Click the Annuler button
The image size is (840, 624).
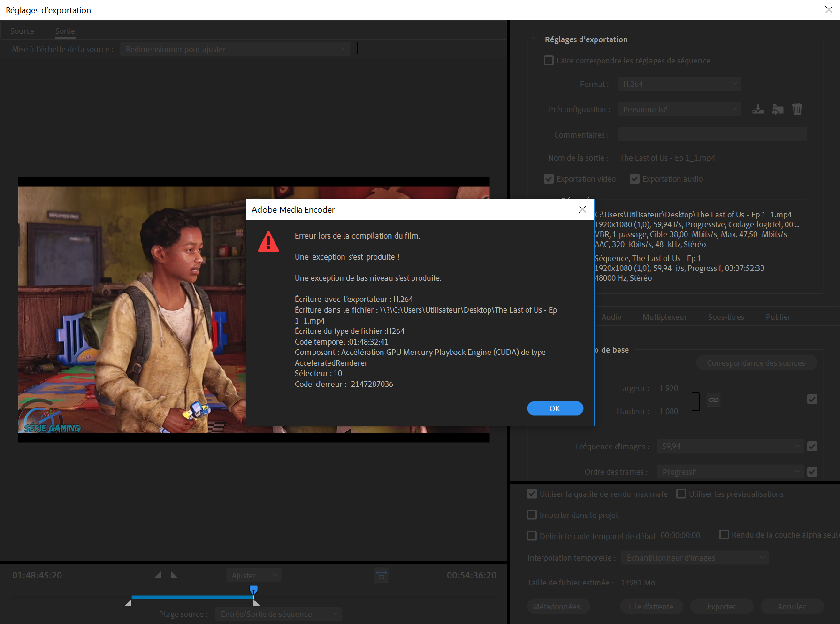click(792, 607)
